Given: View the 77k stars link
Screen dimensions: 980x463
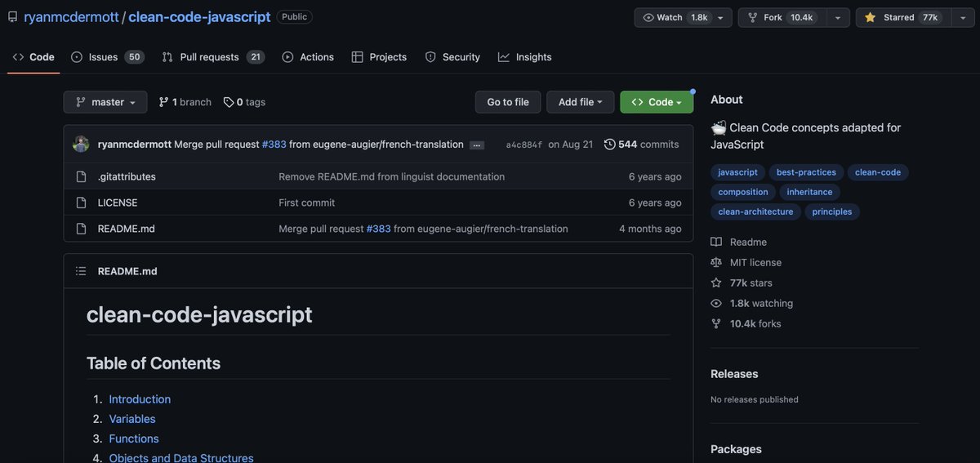Looking at the screenshot, I should click(x=742, y=283).
